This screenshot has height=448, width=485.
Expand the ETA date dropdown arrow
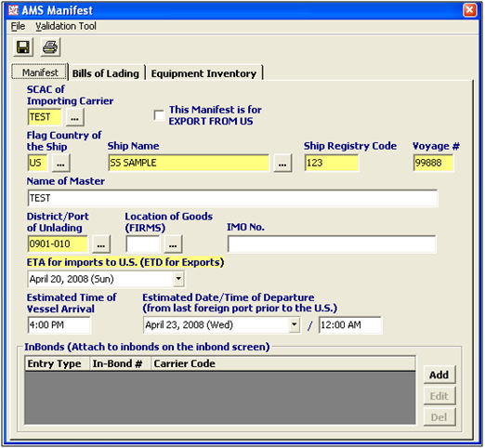pyautogui.click(x=178, y=279)
